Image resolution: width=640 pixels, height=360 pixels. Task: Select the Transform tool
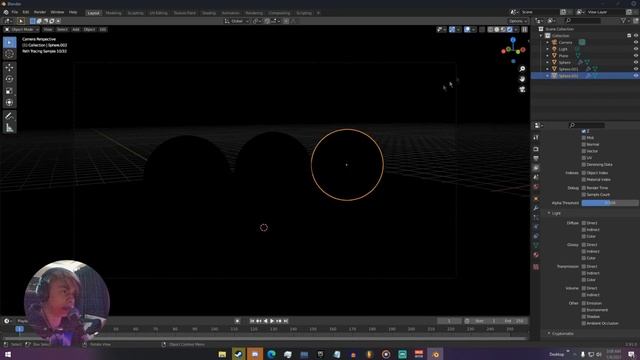[x=9, y=102]
